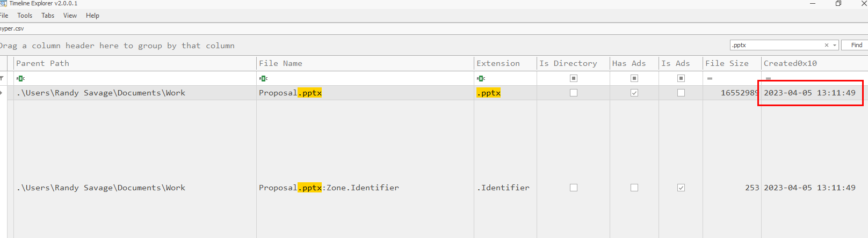Screen dimensions: 868x238
Task: Click the Created0x10 equals operator icon
Action: [768, 78]
